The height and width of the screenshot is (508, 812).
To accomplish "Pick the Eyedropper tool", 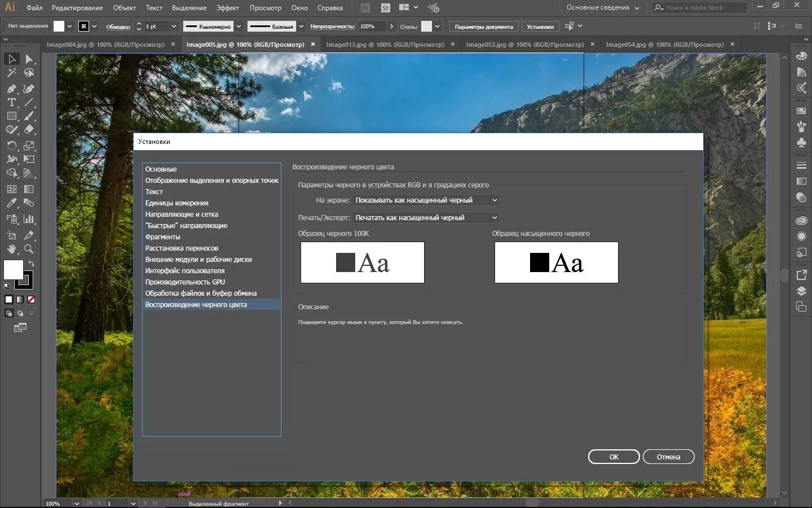I will point(11,202).
